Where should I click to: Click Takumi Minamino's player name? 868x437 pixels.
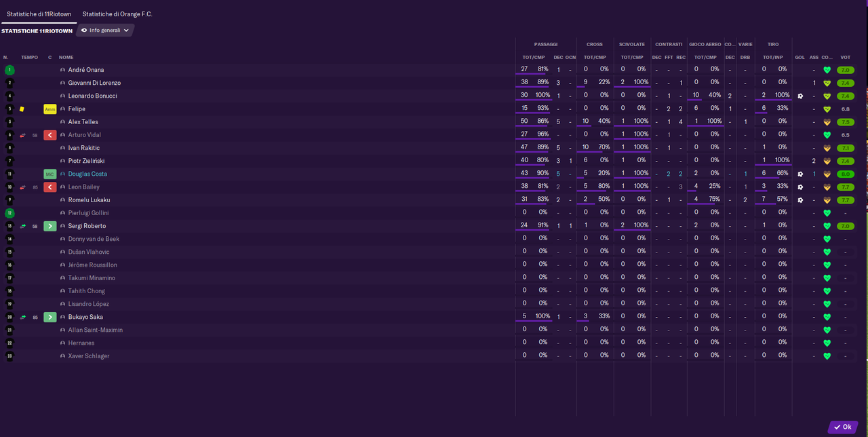point(92,278)
